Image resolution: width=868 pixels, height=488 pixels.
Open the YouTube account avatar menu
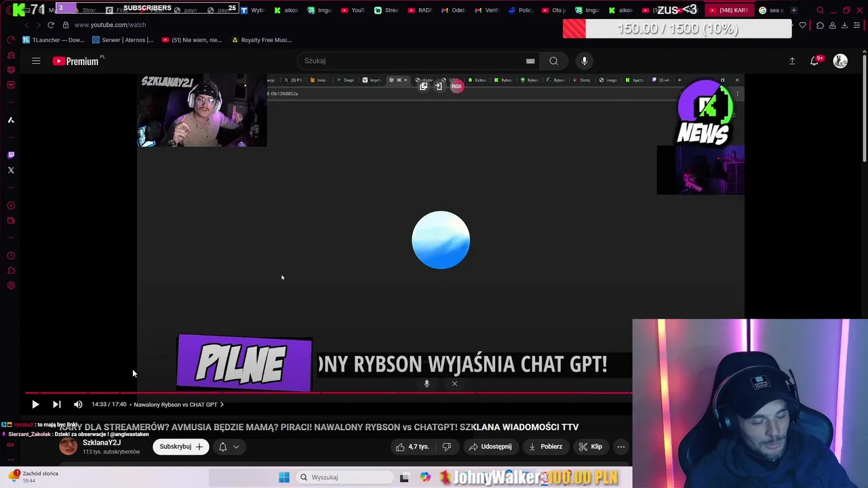point(840,61)
